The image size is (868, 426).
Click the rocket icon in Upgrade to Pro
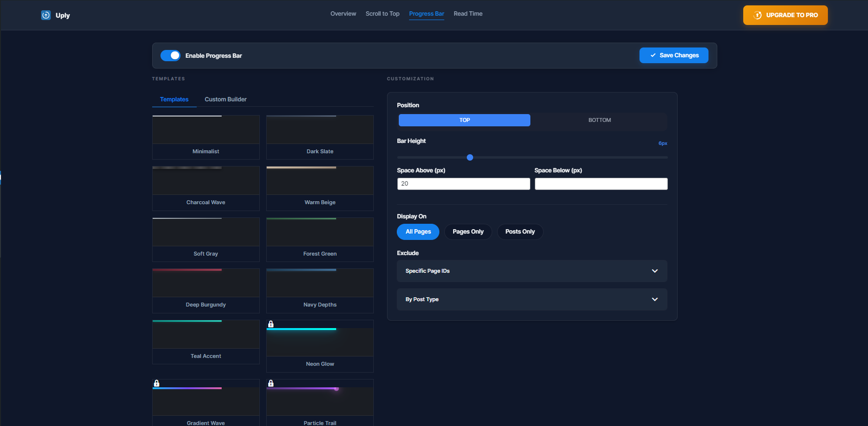click(x=757, y=15)
